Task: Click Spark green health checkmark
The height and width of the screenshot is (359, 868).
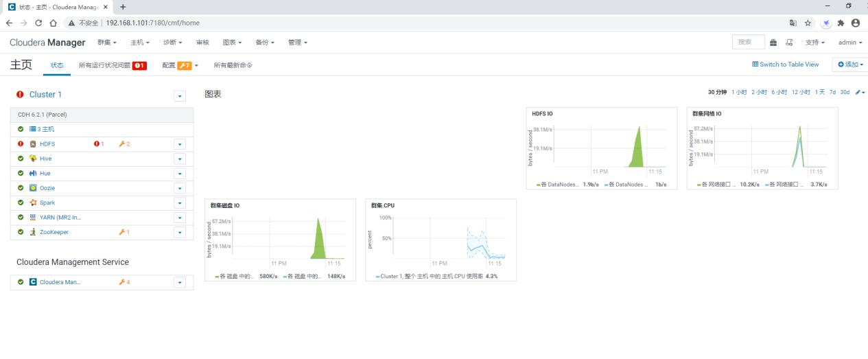Action: click(x=21, y=202)
